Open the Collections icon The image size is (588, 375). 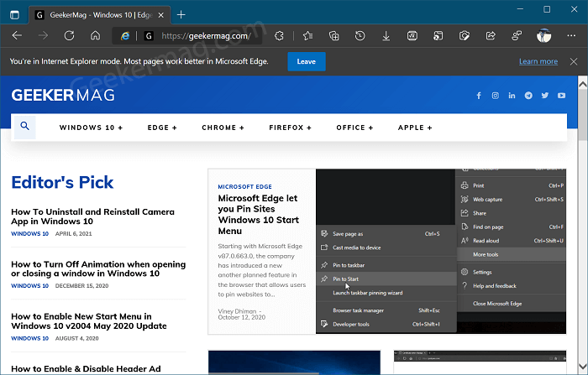(x=333, y=35)
